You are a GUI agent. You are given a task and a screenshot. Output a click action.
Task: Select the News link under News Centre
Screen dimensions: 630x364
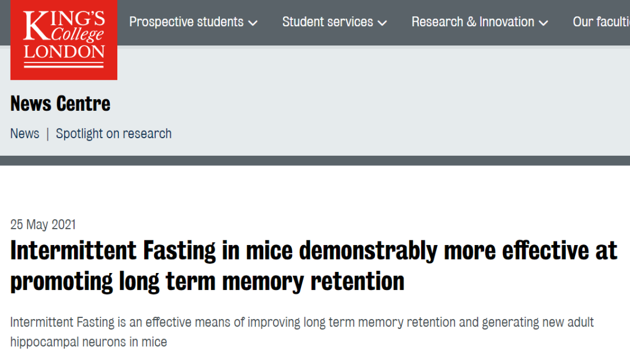point(25,134)
